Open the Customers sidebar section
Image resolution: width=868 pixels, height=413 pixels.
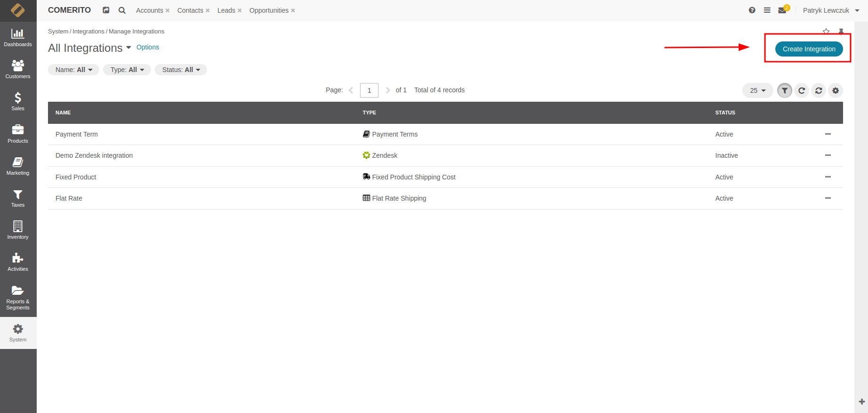point(18,70)
